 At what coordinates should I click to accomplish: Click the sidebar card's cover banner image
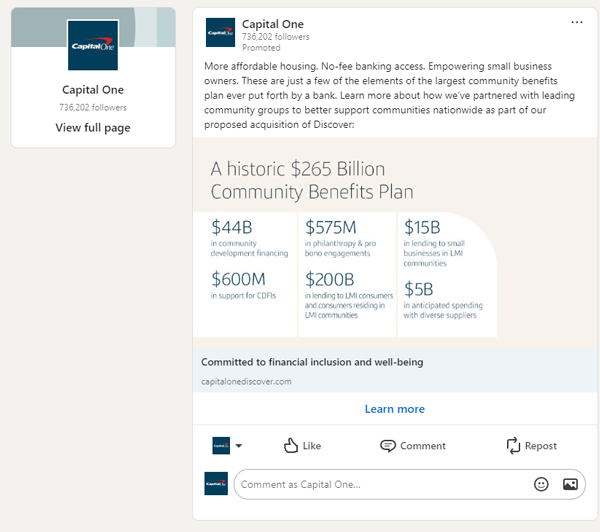(x=150, y=27)
